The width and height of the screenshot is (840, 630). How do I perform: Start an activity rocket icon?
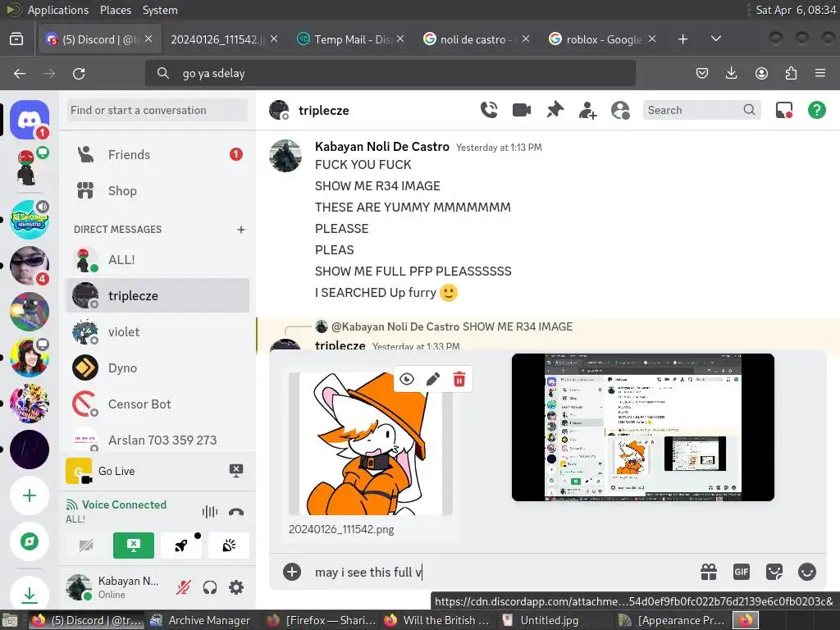pos(181,546)
